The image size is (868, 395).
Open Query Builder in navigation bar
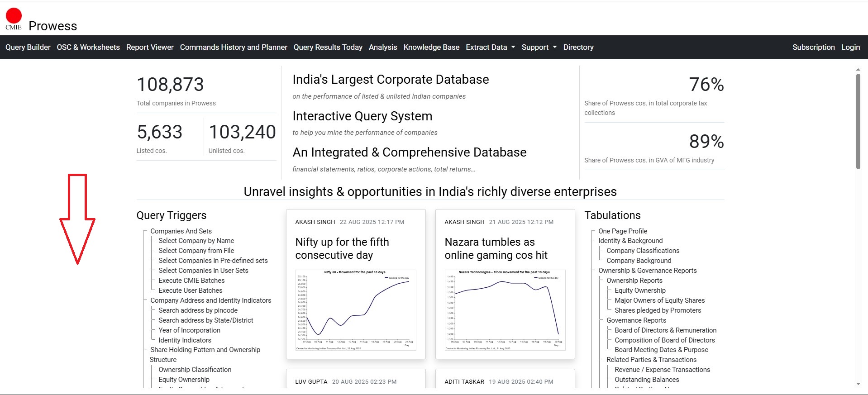(28, 47)
